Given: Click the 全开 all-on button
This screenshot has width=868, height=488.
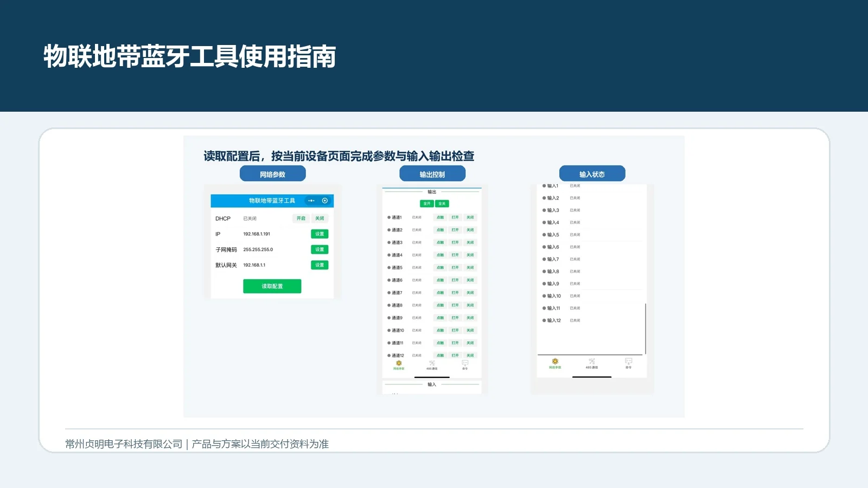Looking at the screenshot, I should click(x=427, y=204).
